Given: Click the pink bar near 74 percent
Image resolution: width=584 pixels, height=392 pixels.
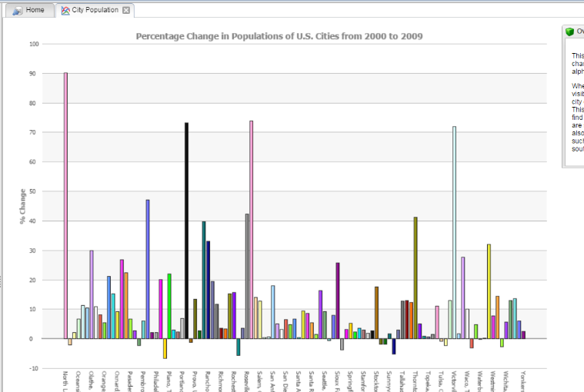Looking at the screenshot, I should (251, 229).
